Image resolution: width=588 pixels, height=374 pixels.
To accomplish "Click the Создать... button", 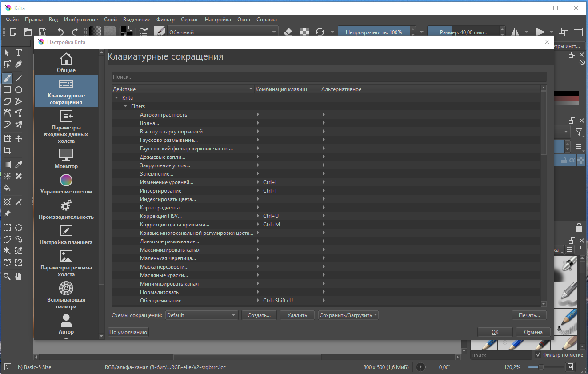I will pos(259,315).
